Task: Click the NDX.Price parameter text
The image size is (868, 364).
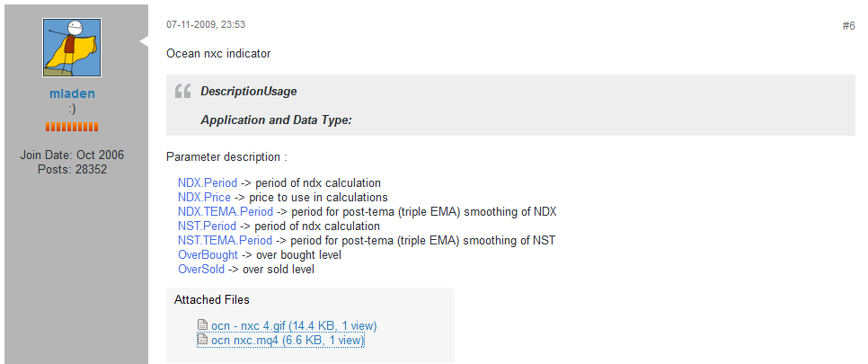Action: [x=204, y=197]
